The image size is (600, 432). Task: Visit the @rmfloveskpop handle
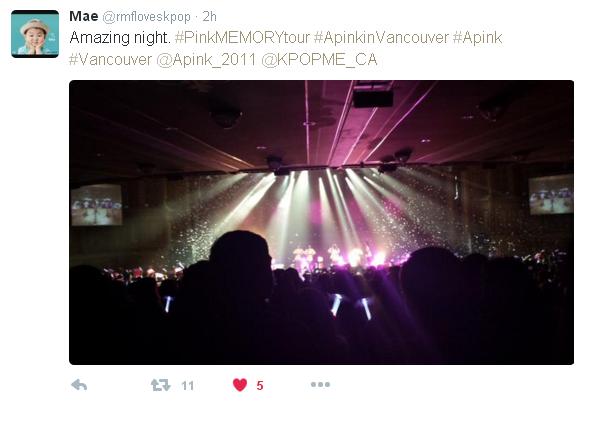coord(147,17)
